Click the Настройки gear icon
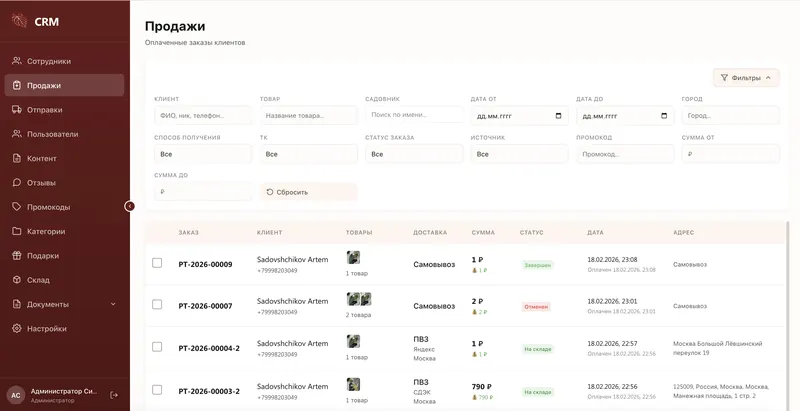This screenshot has height=411, width=800. pos(17,328)
